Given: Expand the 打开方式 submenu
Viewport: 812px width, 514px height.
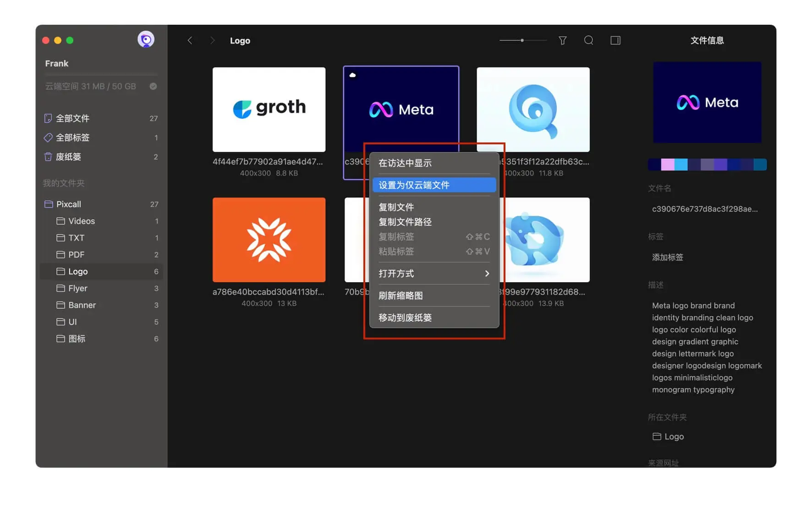Looking at the screenshot, I should [434, 273].
